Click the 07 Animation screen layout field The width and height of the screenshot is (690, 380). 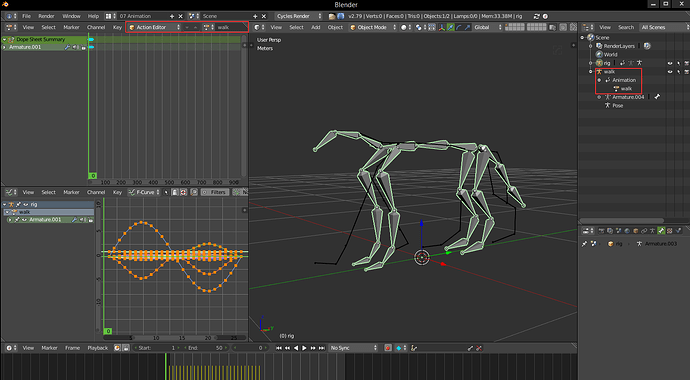coord(143,16)
